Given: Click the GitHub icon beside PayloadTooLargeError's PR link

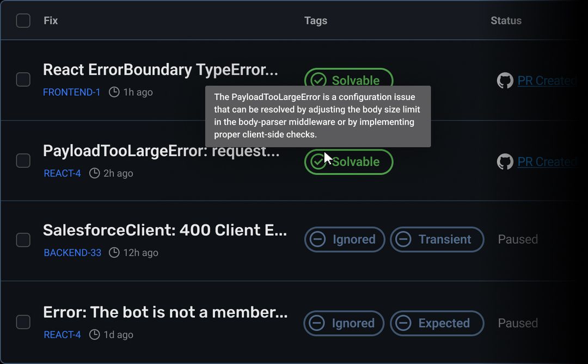Looking at the screenshot, I should 505,162.
